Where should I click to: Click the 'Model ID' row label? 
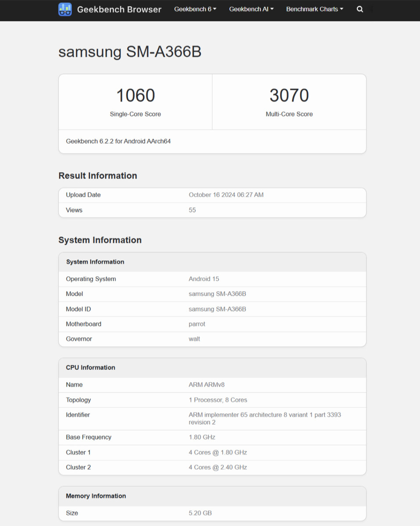tap(78, 309)
